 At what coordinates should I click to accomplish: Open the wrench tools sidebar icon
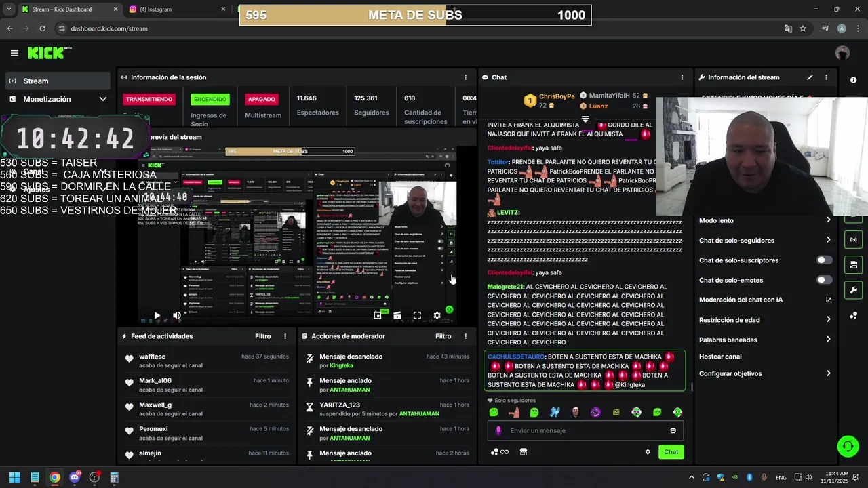click(x=853, y=290)
